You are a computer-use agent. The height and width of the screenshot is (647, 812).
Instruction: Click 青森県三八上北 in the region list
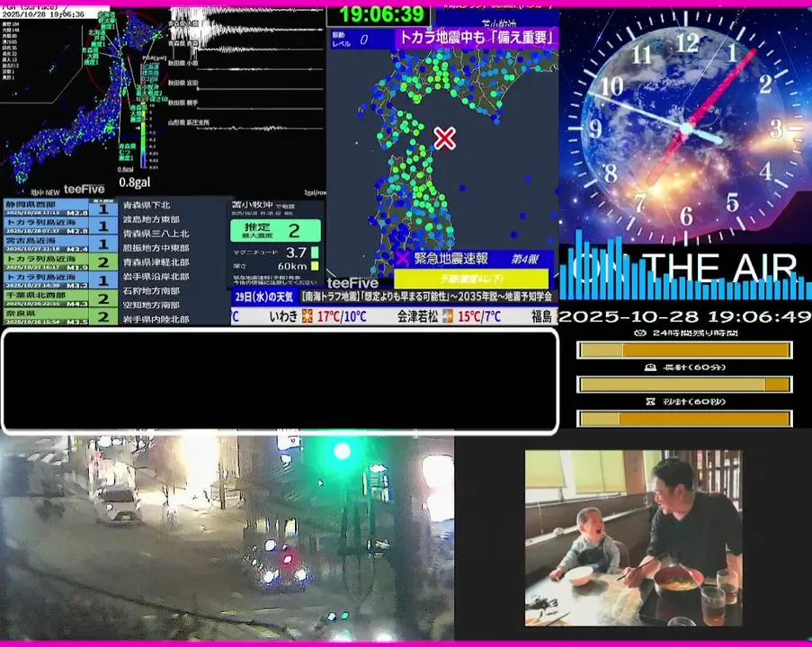[156, 234]
